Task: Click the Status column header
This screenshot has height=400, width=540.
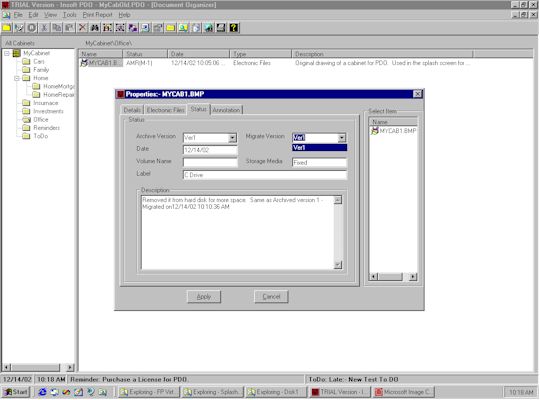Action: pyautogui.click(x=145, y=54)
